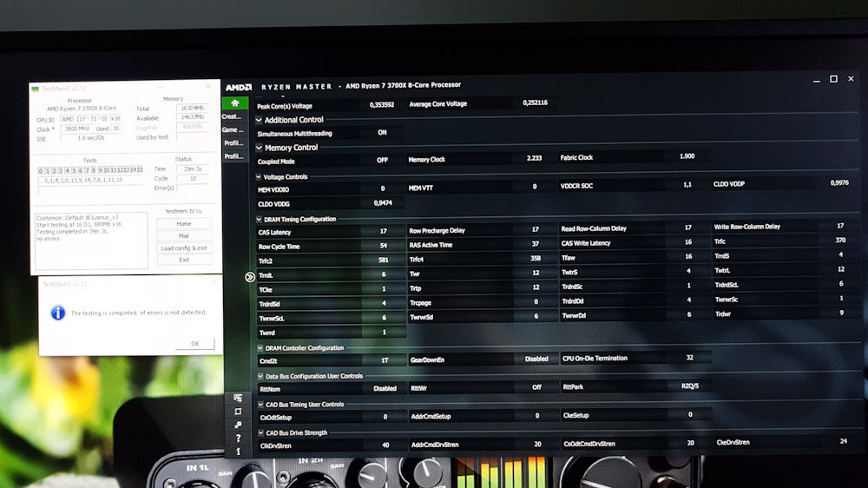Select the Game Mode sidebar tab
The width and height of the screenshot is (868, 488).
233,129
